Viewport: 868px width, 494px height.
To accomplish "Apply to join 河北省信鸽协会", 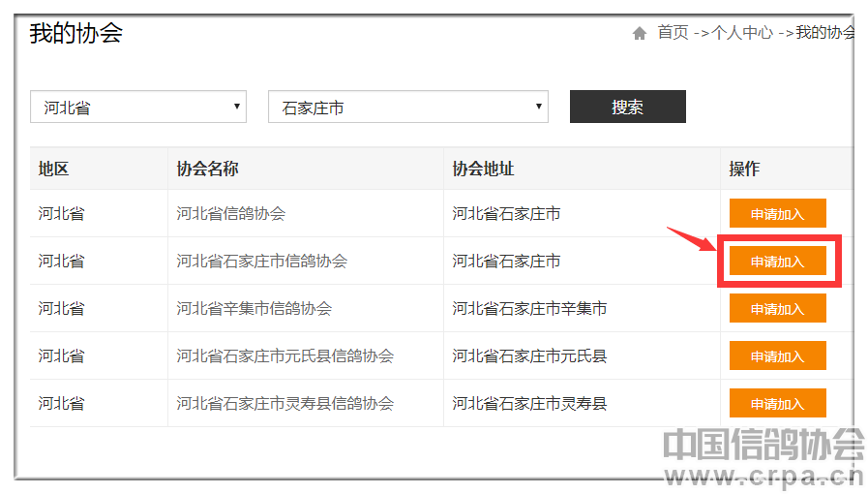I will point(778,214).
